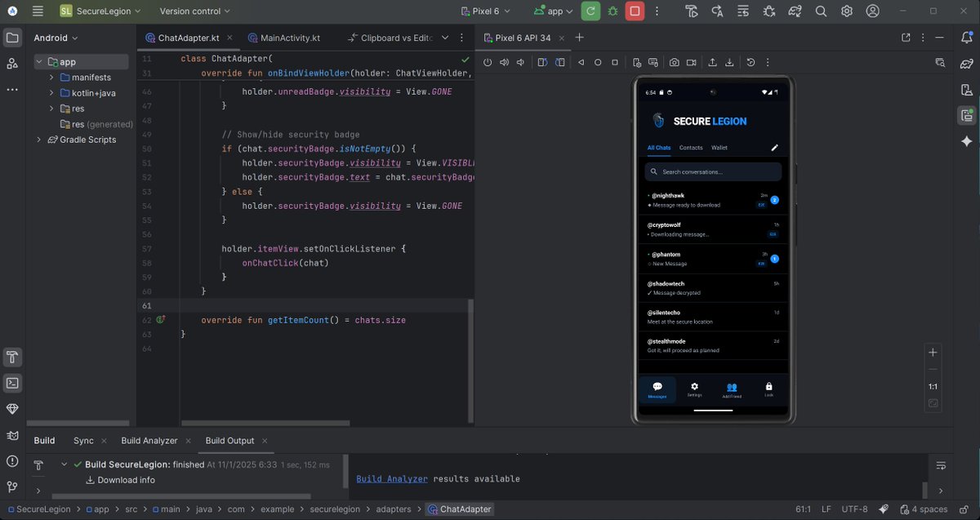Open the Pixel 6 device selector

tap(486, 11)
